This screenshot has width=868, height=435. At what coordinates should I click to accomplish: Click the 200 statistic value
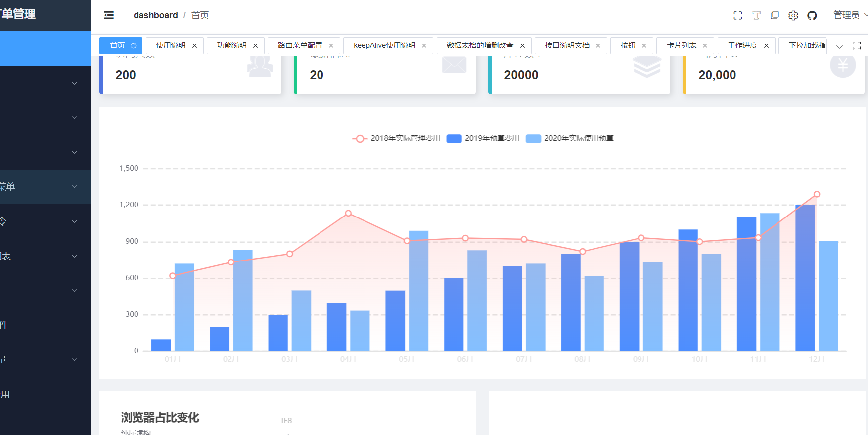coord(126,75)
